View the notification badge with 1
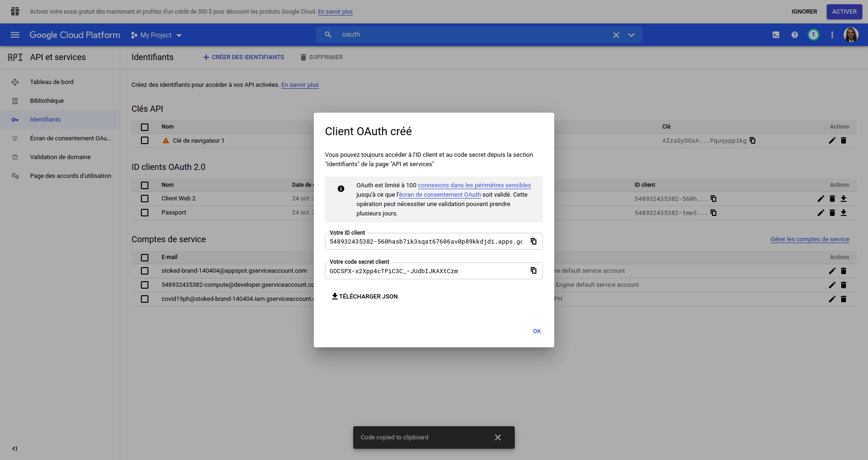Viewport: 868px width, 460px height. tap(814, 35)
